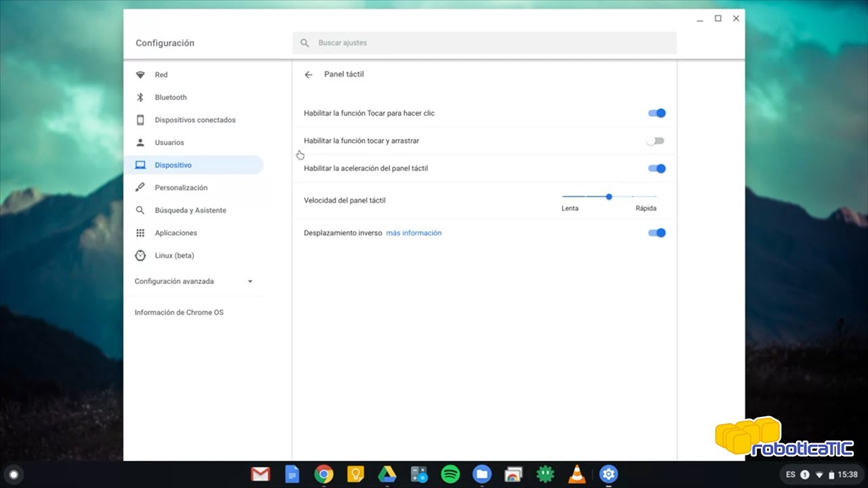Click the Rápida slider label
The width and height of the screenshot is (868, 488).
click(646, 209)
